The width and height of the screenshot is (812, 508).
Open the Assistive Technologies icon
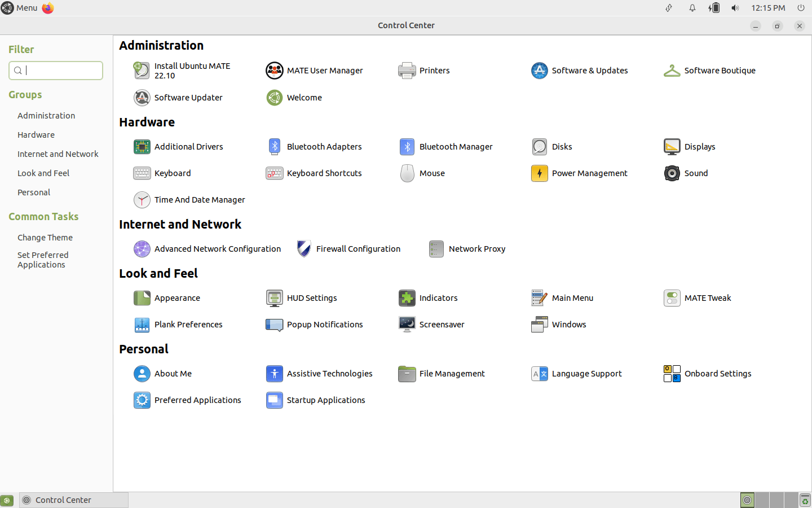coord(275,374)
